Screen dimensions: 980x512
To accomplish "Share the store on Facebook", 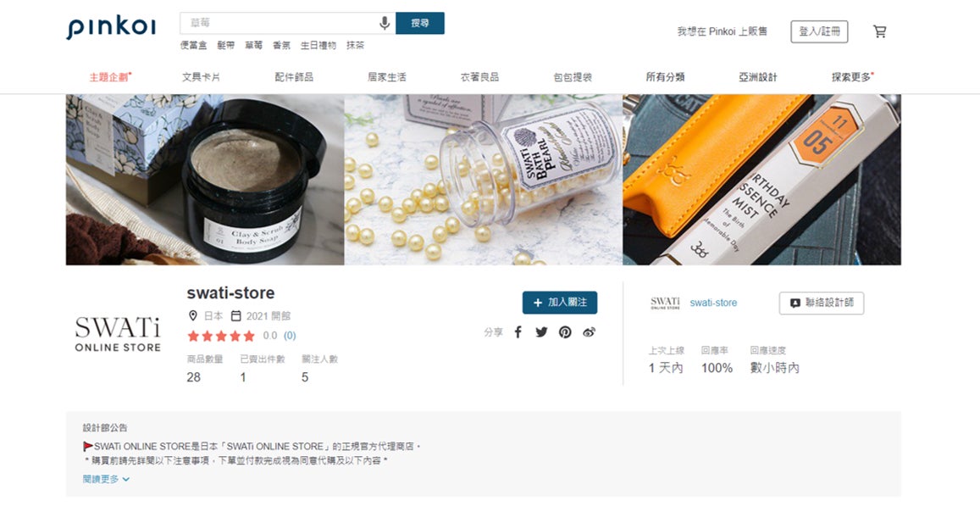I will tap(518, 332).
